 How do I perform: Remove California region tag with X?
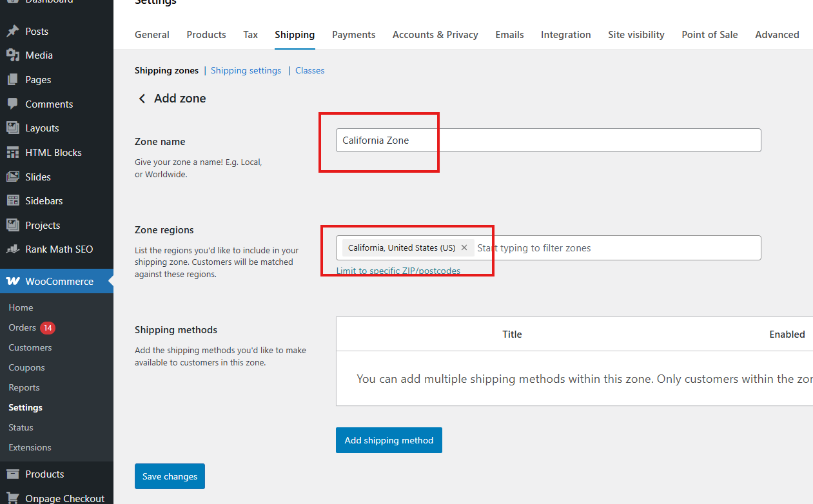coord(464,248)
